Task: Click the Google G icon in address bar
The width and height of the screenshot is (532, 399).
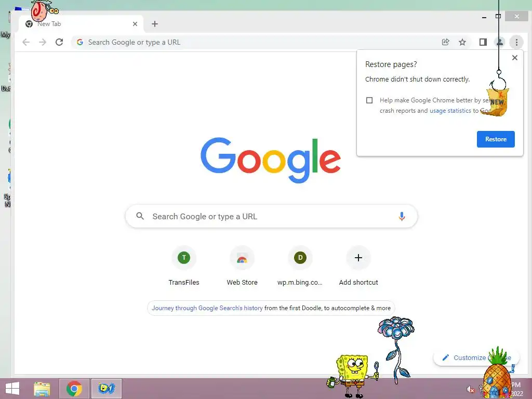Action: point(80,42)
